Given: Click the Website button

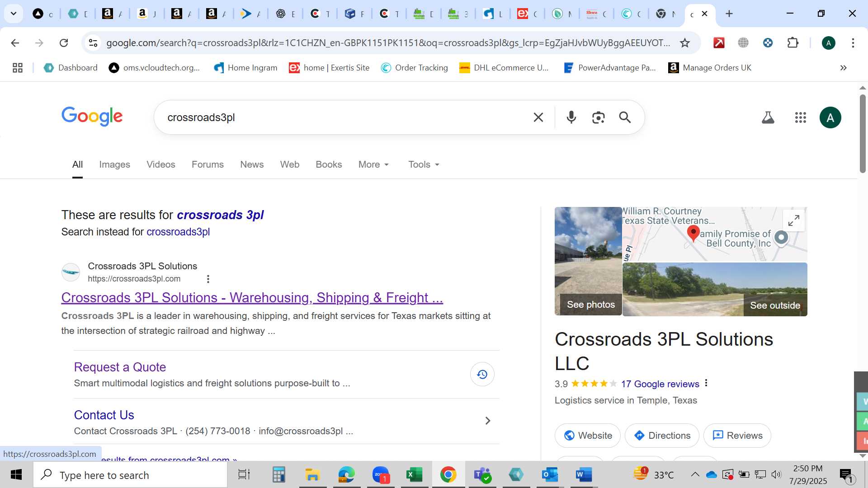Looking at the screenshot, I should [588, 436].
